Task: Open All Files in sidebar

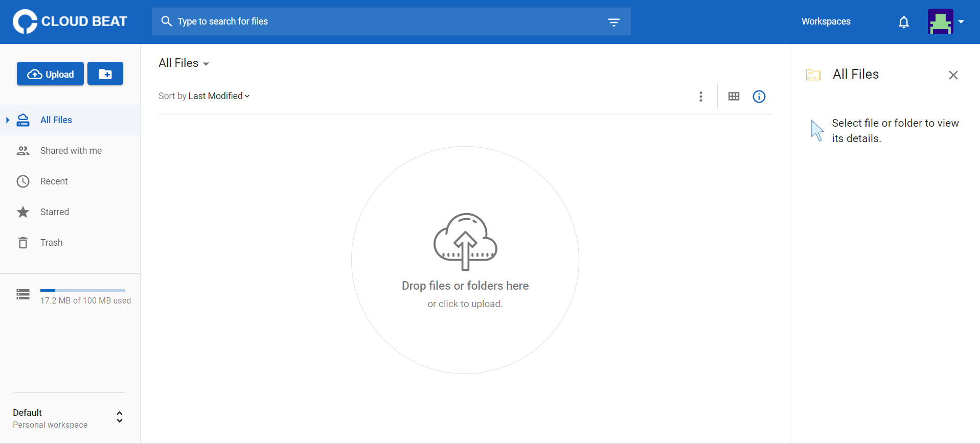Action: tap(70, 120)
